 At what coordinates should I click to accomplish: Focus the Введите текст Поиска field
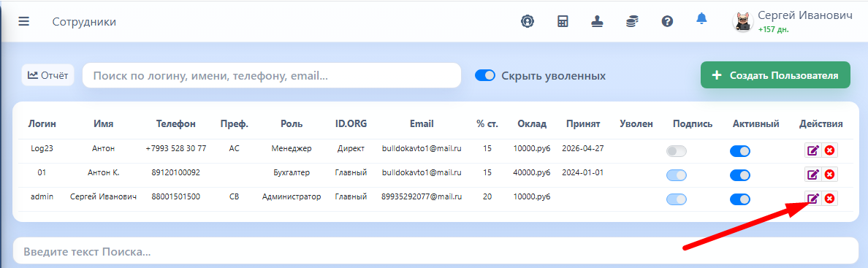click(435, 251)
